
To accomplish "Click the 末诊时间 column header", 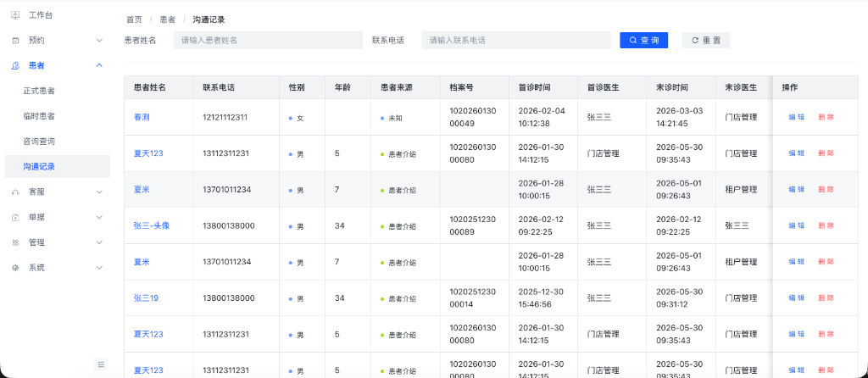I will click(681, 87).
